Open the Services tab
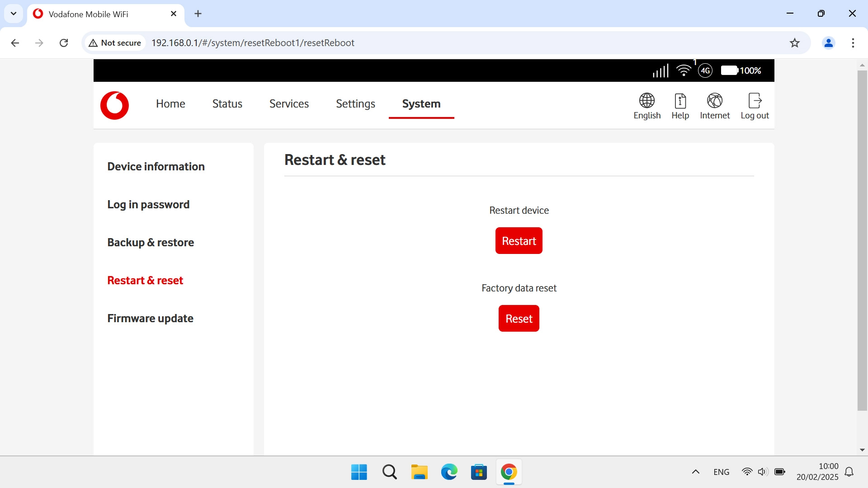 (x=289, y=104)
